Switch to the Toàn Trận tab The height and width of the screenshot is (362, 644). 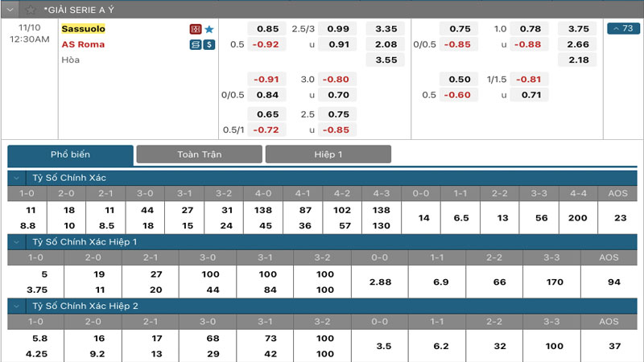pyautogui.click(x=199, y=154)
